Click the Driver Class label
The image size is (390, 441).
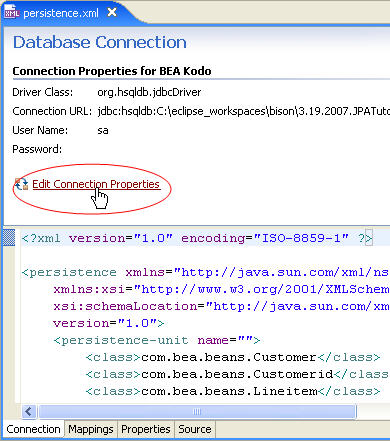(42, 92)
